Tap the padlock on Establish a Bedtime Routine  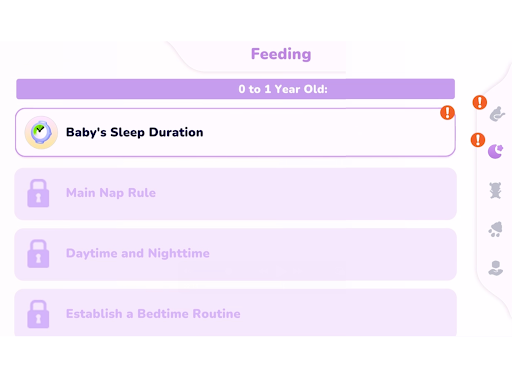pyautogui.click(x=38, y=314)
